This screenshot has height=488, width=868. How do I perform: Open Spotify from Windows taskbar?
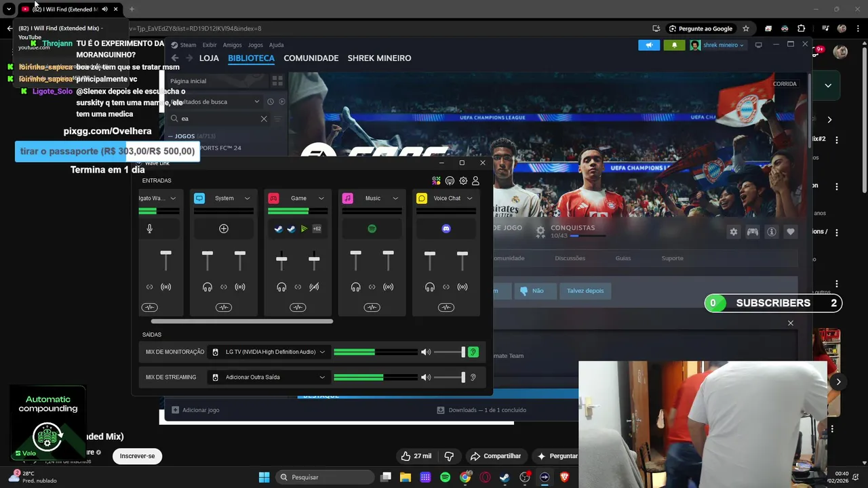tap(445, 477)
